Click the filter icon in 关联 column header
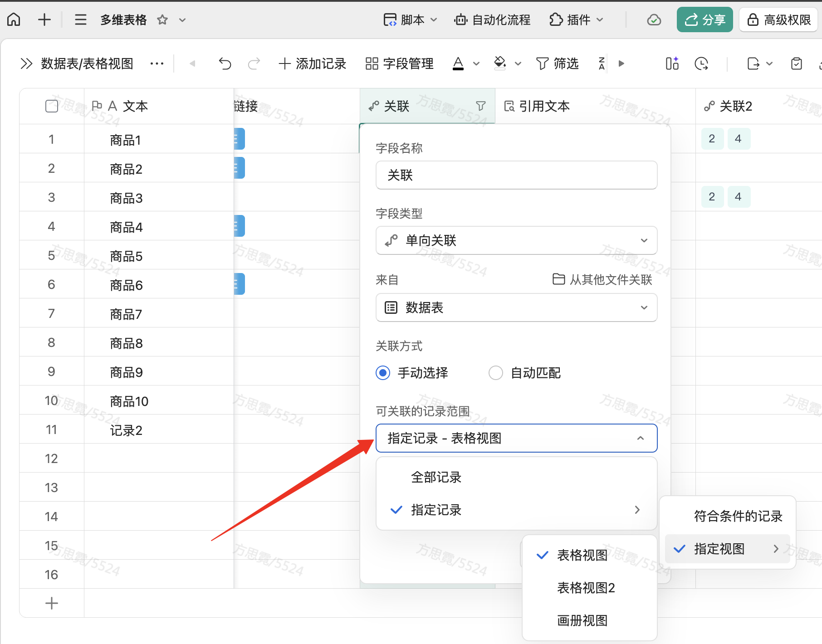The height and width of the screenshot is (644, 822). 481,106
